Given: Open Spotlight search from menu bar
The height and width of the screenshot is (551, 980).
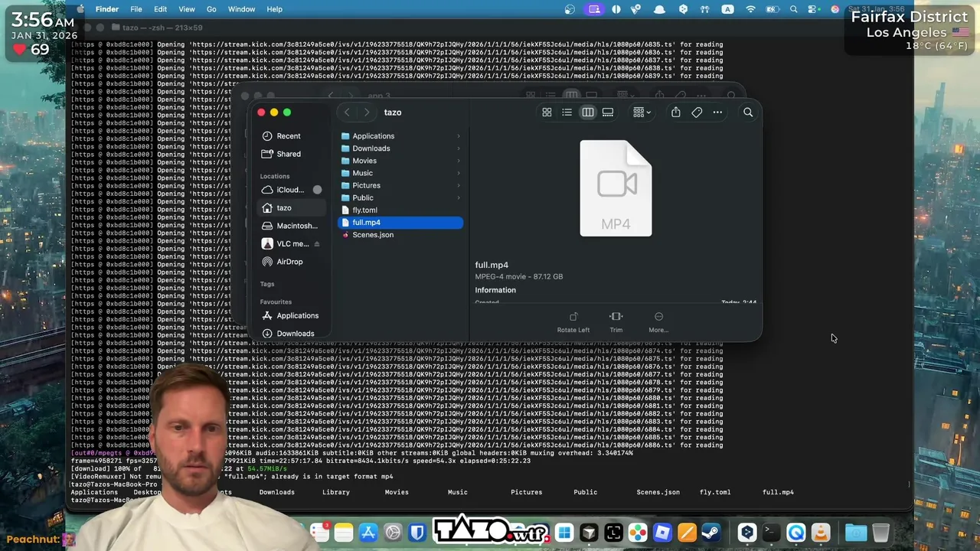Looking at the screenshot, I should click(x=794, y=9).
